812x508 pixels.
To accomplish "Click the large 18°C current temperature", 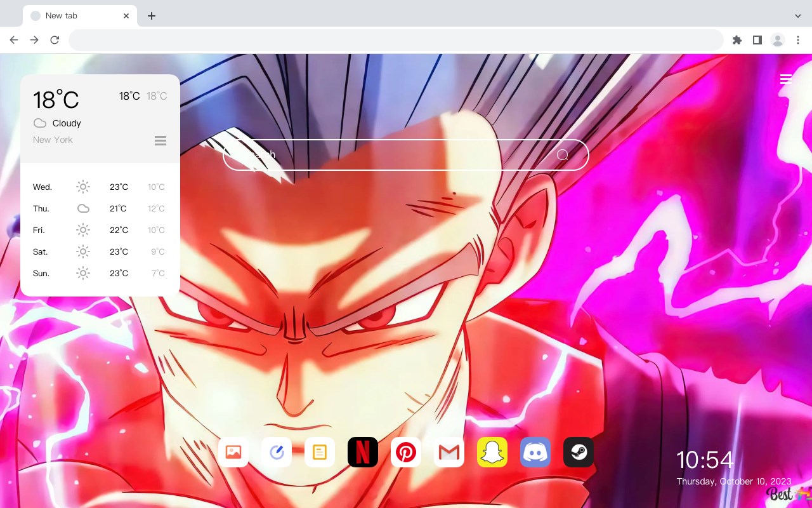I will [56, 100].
